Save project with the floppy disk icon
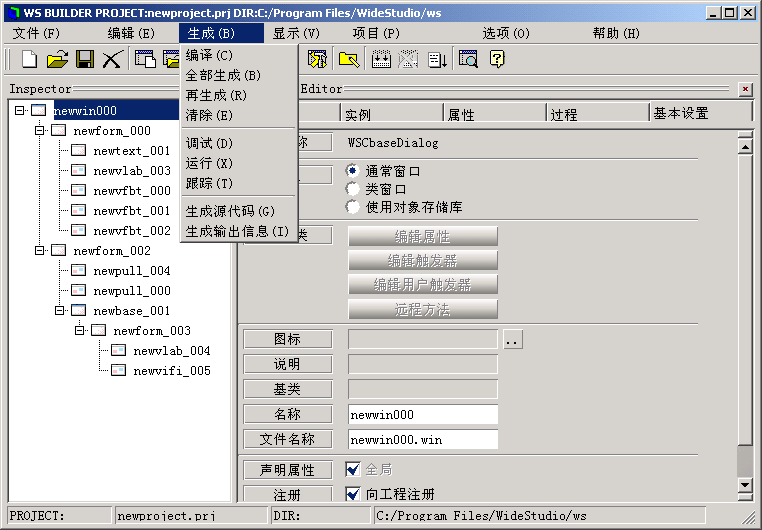Screen dimensions: 762x530 tap(85, 59)
